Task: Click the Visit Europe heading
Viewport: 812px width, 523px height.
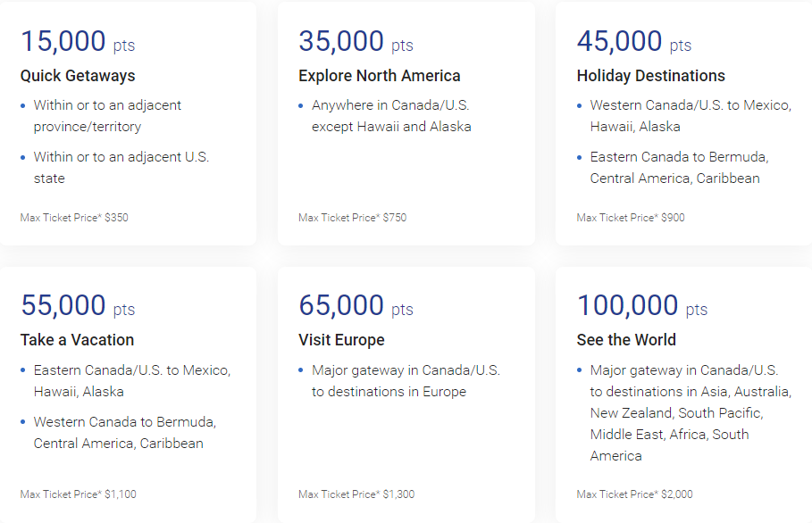Action: (341, 340)
